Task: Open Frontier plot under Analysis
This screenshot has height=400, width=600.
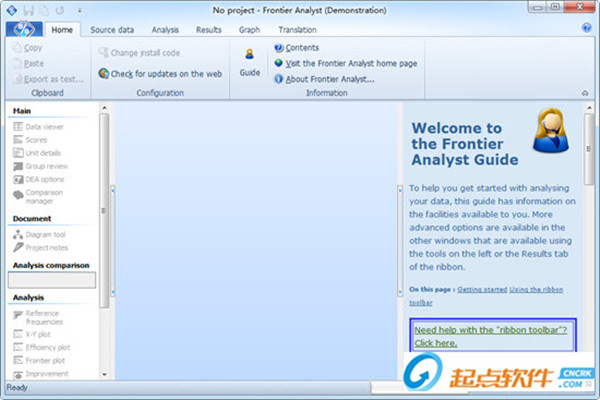Action: pos(39,361)
